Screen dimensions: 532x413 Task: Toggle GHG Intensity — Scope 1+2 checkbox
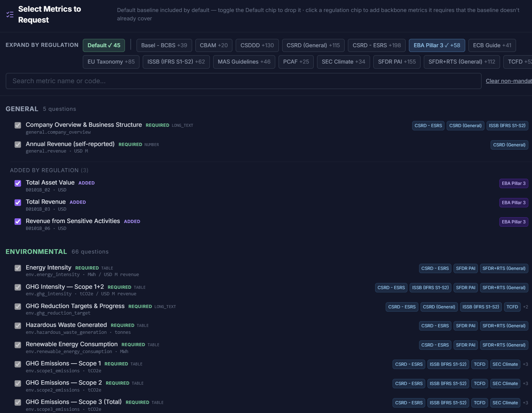coord(18,287)
